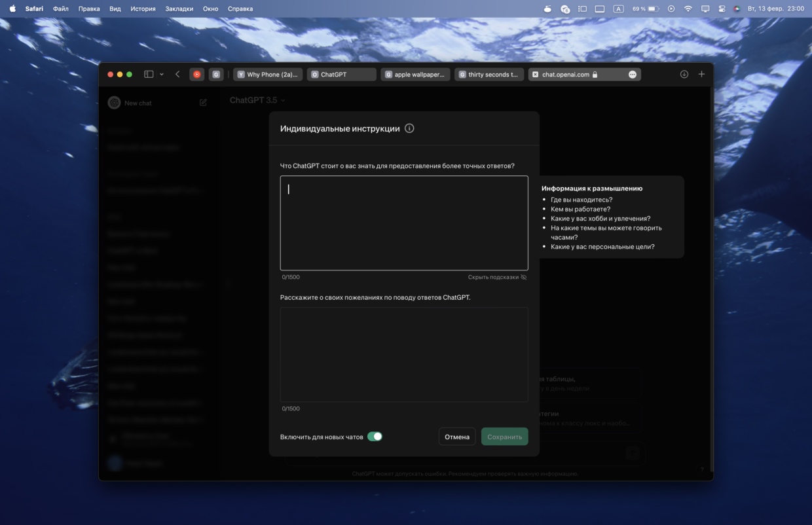Open the pinned YouTube tab icon
Viewport: 812px width, 525px height.
point(196,75)
